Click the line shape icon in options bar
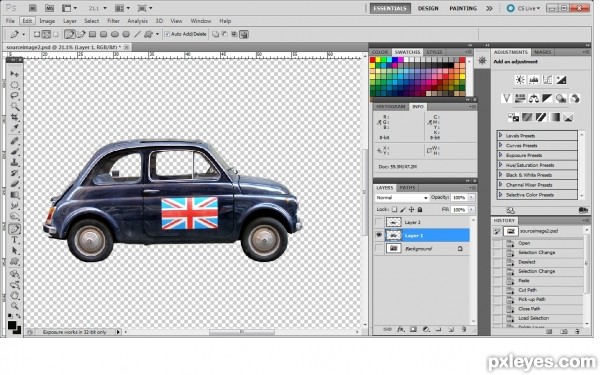This screenshot has width=600, height=375. click(x=137, y=34)
